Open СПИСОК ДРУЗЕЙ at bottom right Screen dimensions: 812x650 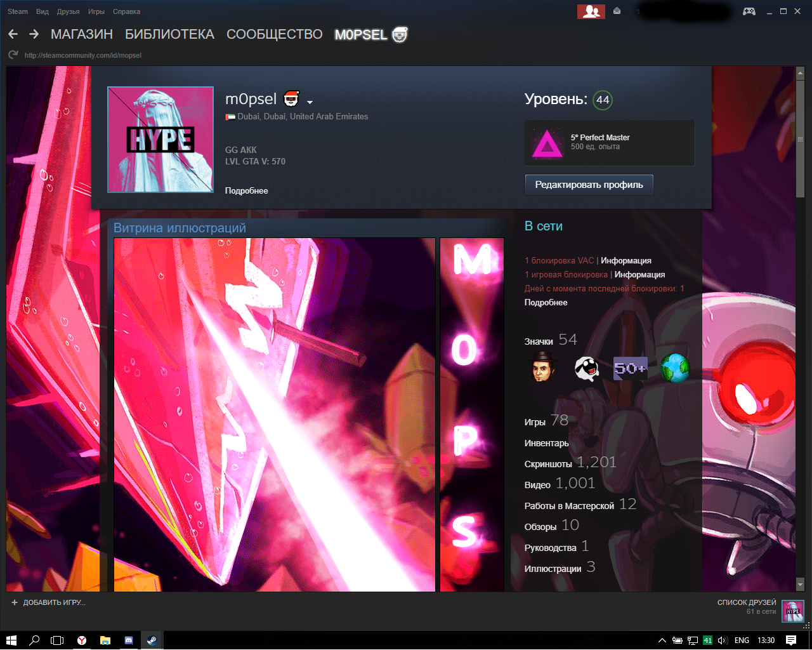pyautogui.click(x=747, y=602)
